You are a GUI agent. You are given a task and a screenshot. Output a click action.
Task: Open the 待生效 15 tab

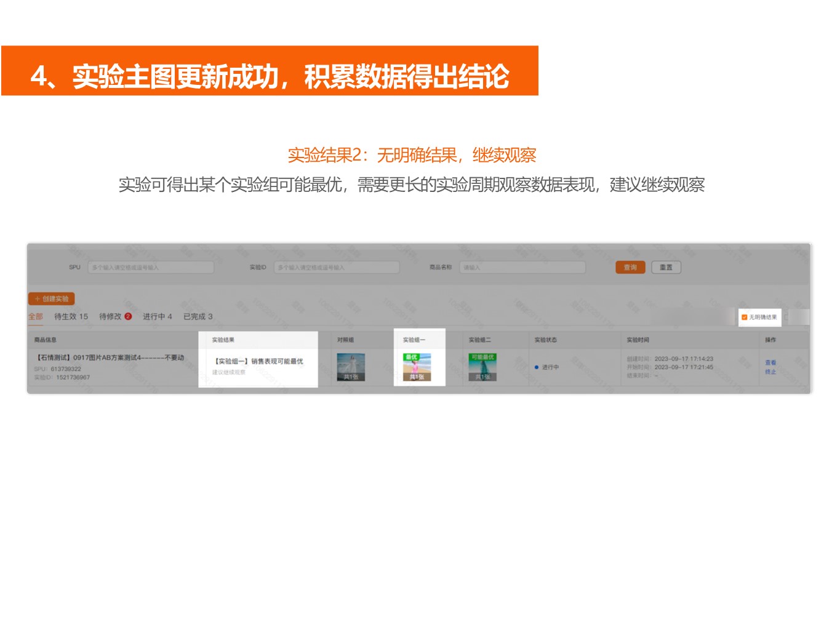click(71, 317)
